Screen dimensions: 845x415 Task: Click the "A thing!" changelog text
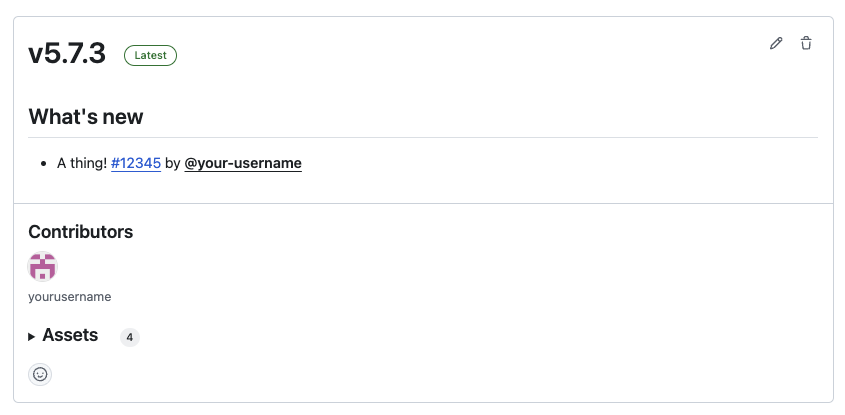tap(82, 163)
